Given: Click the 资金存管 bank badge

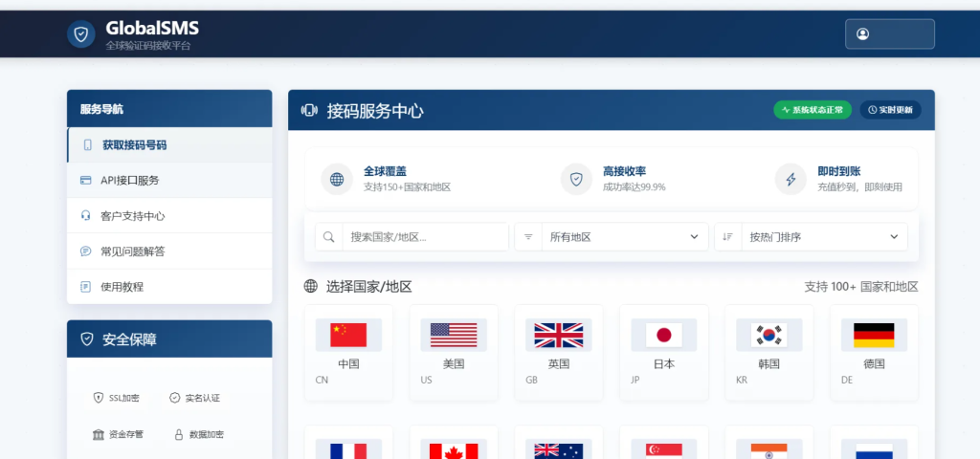Looking at the screenshot, I should pos(118,434).
